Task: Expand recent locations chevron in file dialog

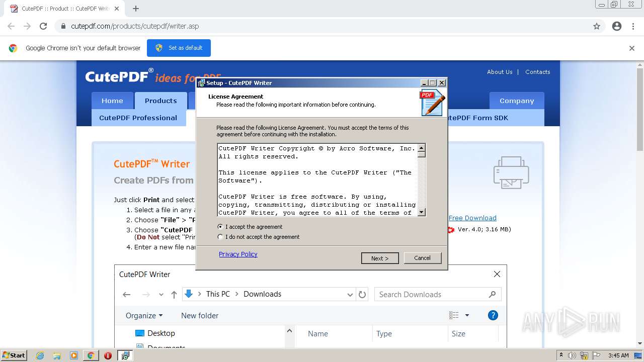Action: pyautogui.click(x=161, y=295)
